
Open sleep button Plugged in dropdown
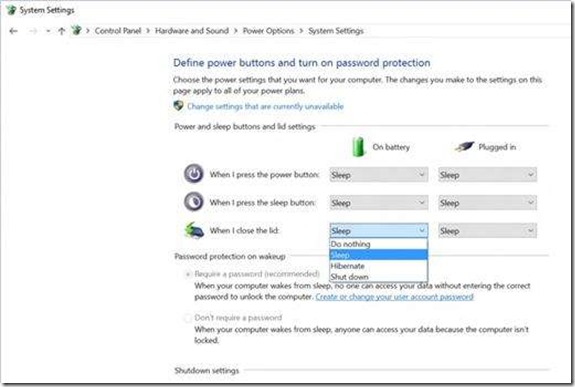point(487,203)
